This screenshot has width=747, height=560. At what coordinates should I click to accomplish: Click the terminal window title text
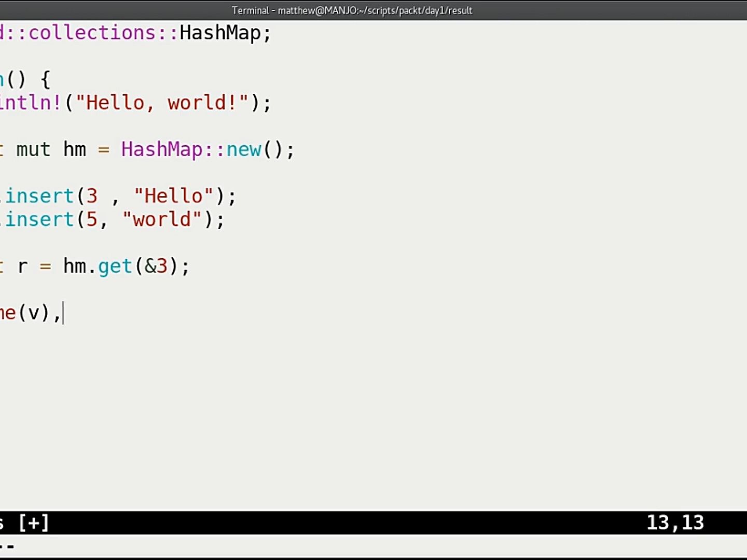(352, 10)
